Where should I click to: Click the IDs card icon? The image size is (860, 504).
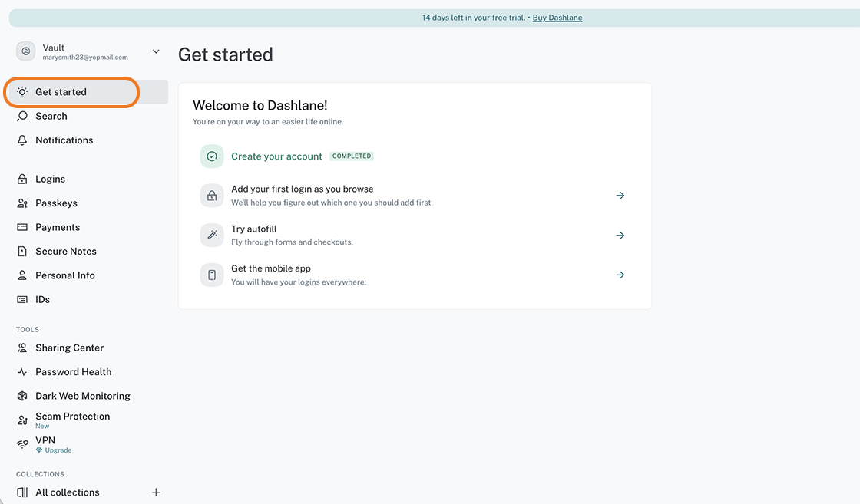tap(22, 300)
